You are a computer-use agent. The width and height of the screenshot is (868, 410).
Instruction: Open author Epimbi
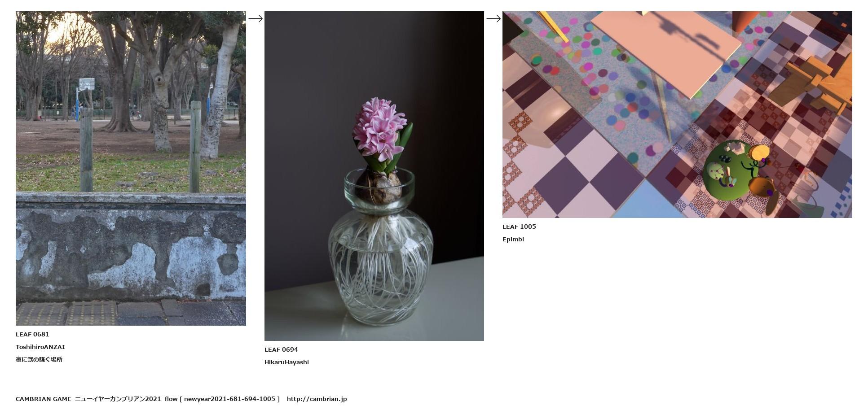[513, 239]
